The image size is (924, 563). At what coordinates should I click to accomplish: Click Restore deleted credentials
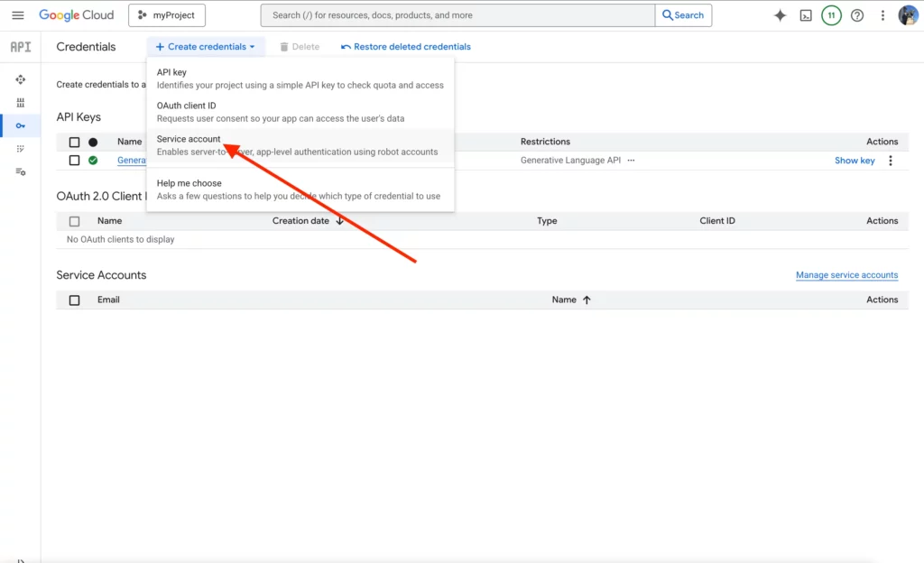[x=406, y=47]
